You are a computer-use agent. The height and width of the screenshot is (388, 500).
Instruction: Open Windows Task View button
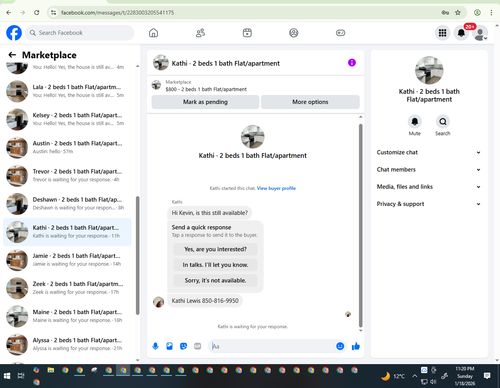pos(21,376)
